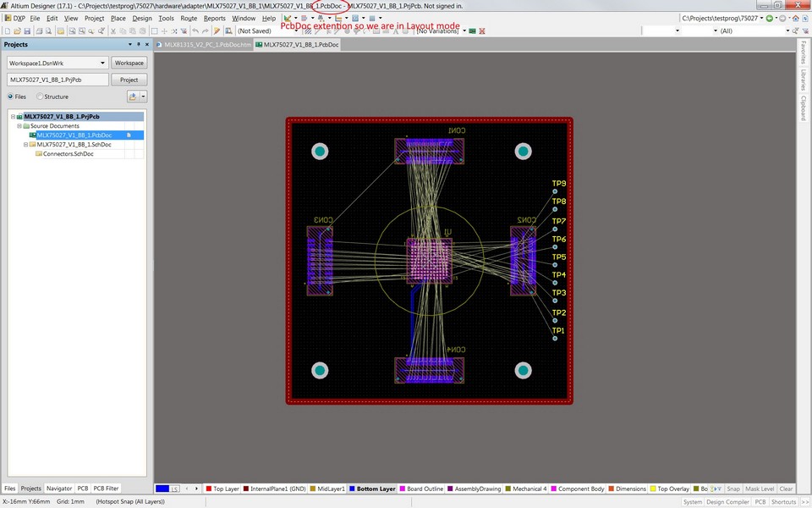Select the InternalPlane1 (GND) layer tab
Viewport: 812px width, 508px height.
click(274, 489)
